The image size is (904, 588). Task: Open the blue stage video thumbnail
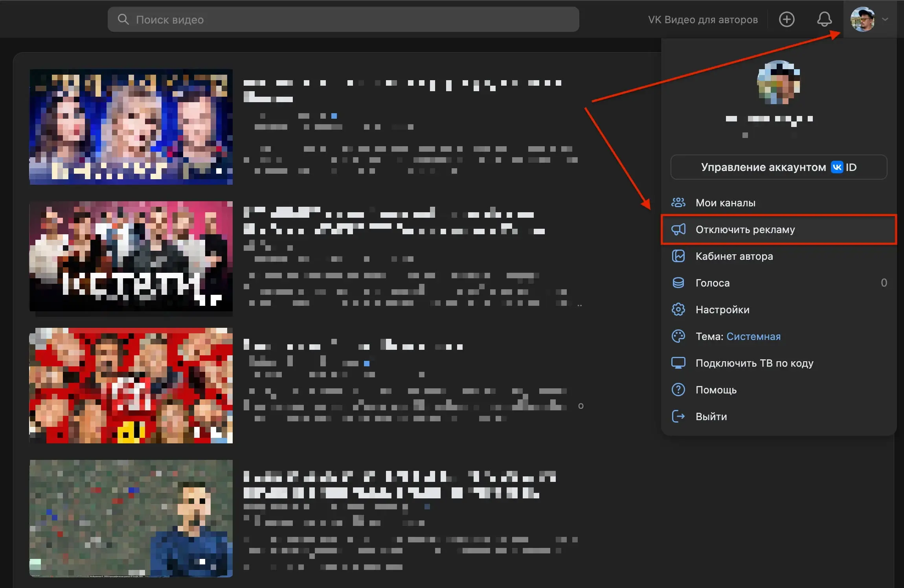click(x=131, y=127)
